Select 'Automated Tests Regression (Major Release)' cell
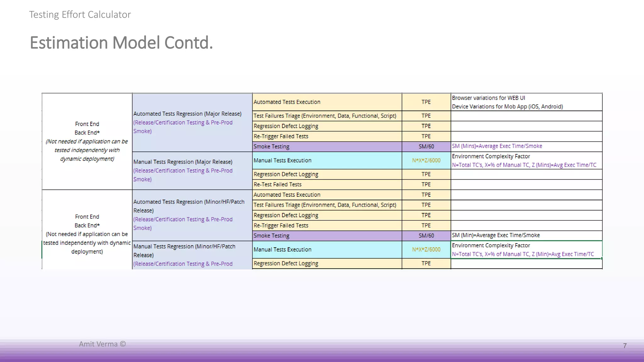The width and height of the screenshot is (644, 362). click(192, 123)
